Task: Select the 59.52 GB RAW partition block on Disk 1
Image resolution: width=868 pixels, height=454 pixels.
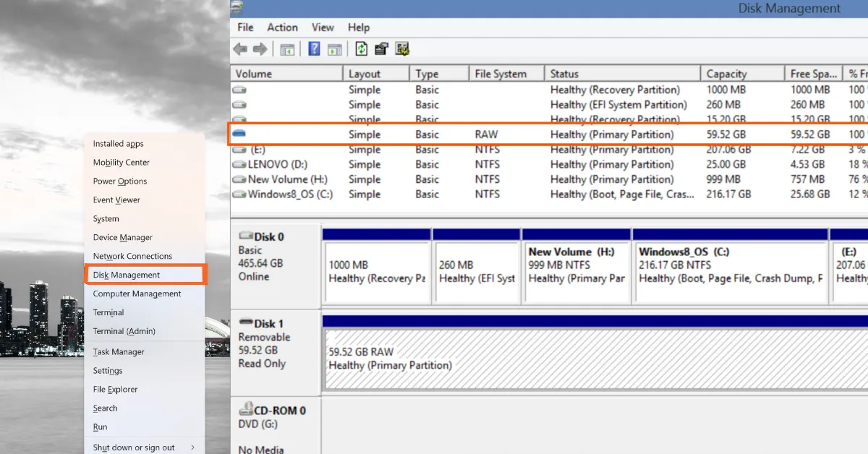Action: (x=595, y=352)
